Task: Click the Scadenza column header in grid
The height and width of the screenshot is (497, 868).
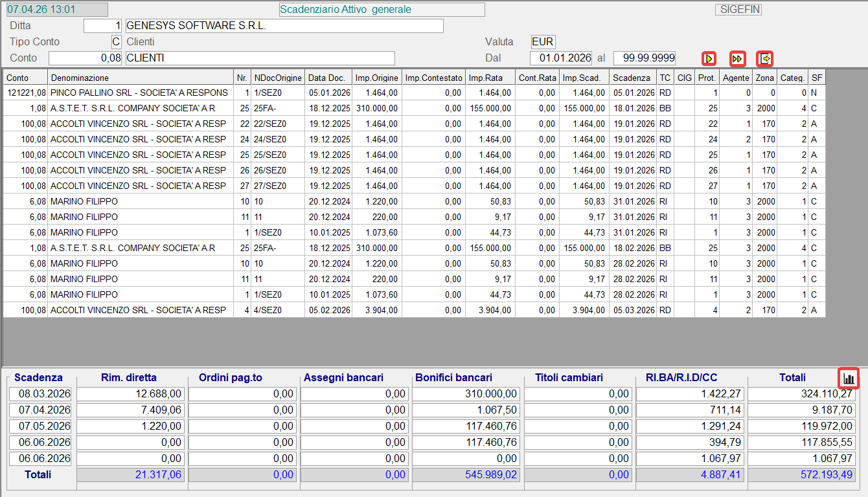Action: [x=632, y=78]
